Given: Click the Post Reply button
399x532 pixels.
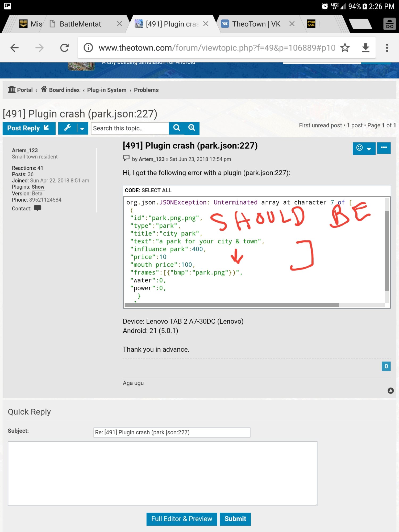Looking at the screenshot, I should coord(29,128).
